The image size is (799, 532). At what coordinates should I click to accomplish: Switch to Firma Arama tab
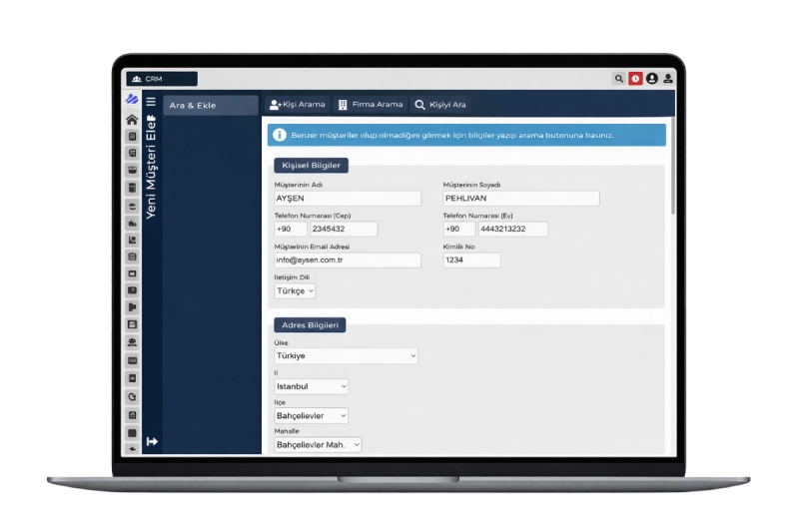pyautogui.click(x=371, y=105)
